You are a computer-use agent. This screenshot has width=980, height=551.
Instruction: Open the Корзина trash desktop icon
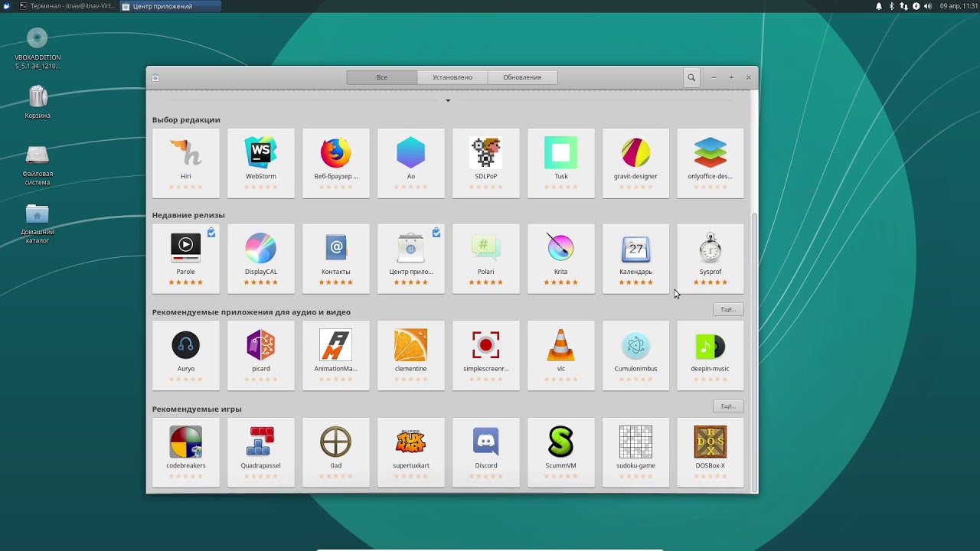point(38,103)
